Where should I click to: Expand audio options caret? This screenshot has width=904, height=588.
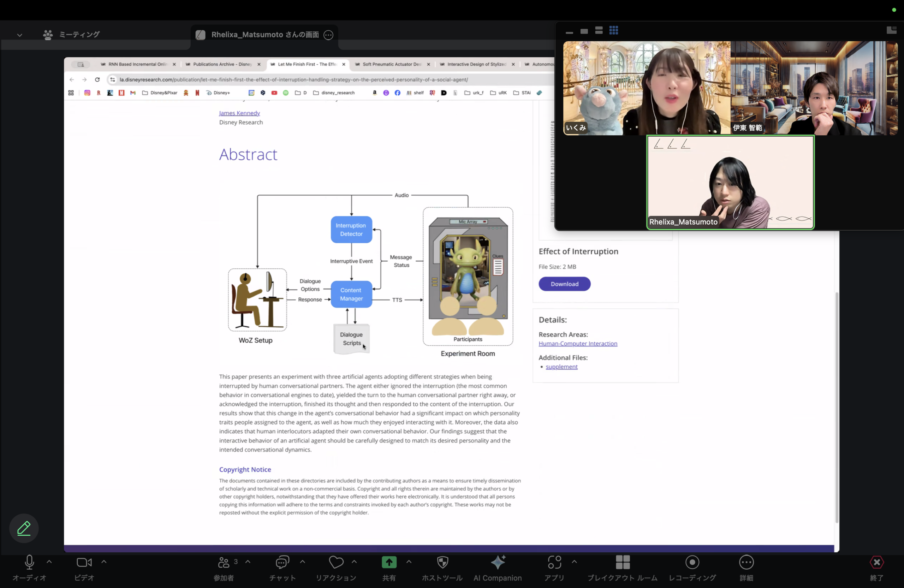49,562
